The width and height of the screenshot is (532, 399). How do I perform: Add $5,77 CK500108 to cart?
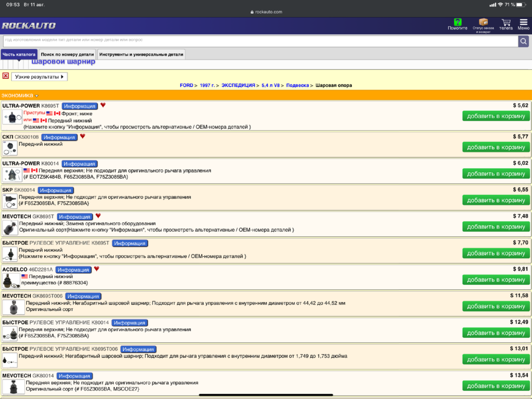click(x=496, y=147)
